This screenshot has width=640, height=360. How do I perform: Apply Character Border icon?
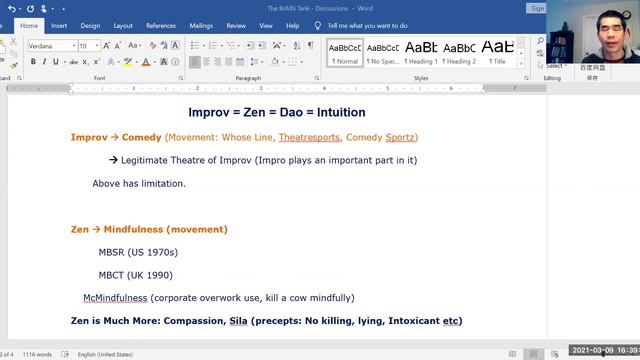tap(175, 46)
